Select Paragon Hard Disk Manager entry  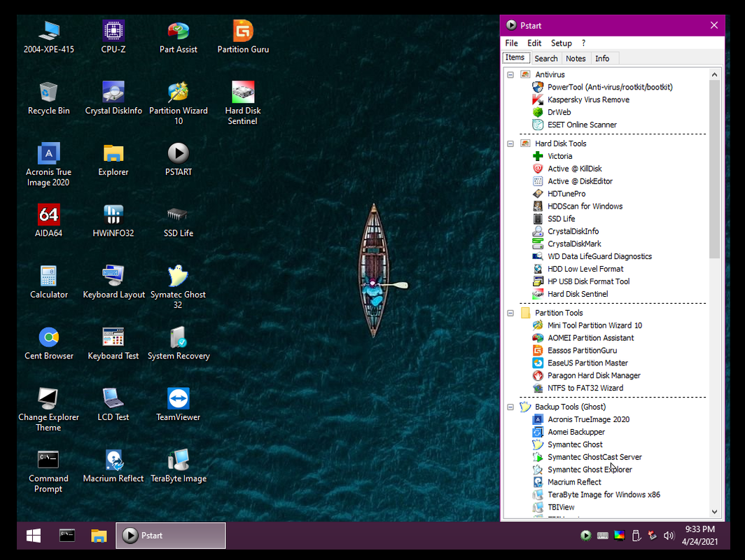click(x=586, y=375)
